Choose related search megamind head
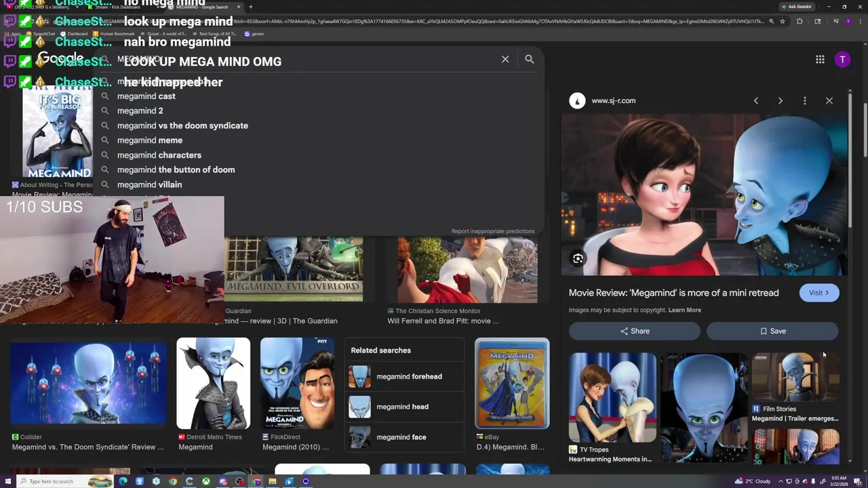The image size is (868, 488). pos(405,407)
